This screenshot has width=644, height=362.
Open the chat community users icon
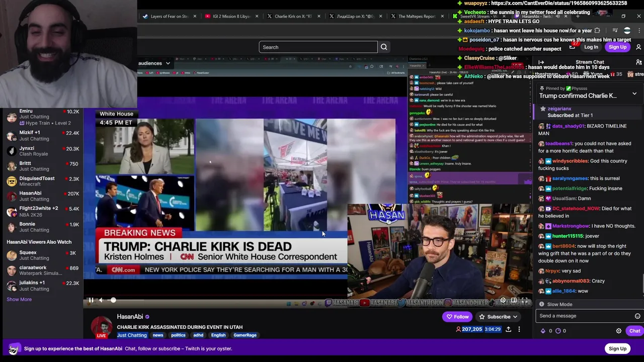[x=638, y=62]
